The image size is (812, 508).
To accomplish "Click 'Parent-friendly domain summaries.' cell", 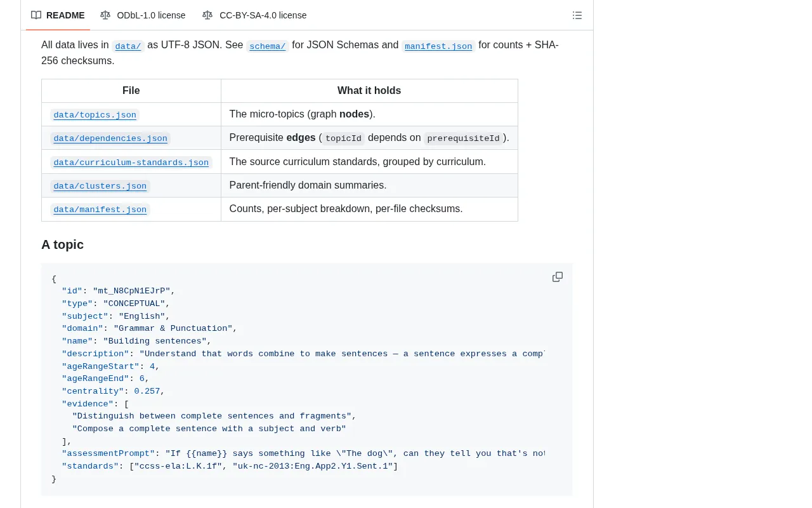I will click(369, 185).
